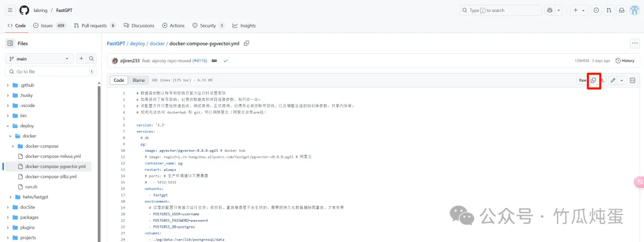Switch to the Issues tab

coord(49,26)
